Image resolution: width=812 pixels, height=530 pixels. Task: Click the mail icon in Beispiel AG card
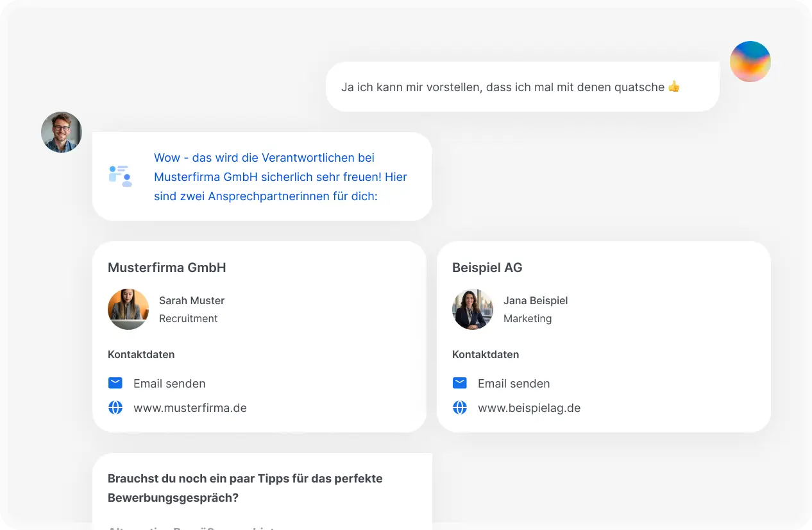coord(460,383)
